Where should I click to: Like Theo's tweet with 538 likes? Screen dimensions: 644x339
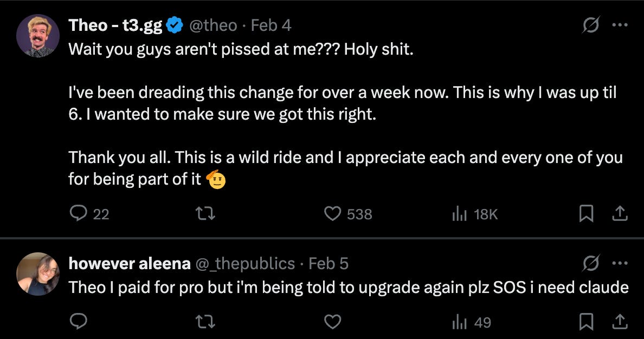point(332,214)
